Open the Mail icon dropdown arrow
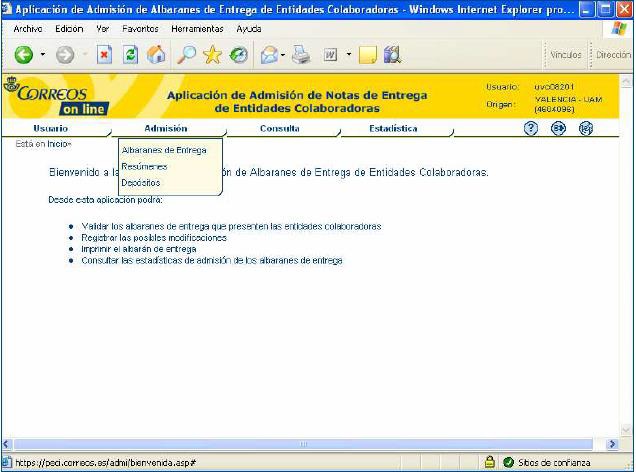636x472 pixels. tap(284, 56)
